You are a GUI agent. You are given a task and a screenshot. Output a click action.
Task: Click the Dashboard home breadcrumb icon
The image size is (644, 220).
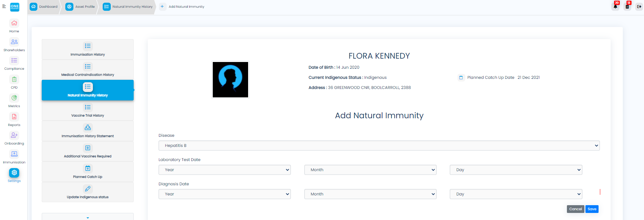[33, 6]
